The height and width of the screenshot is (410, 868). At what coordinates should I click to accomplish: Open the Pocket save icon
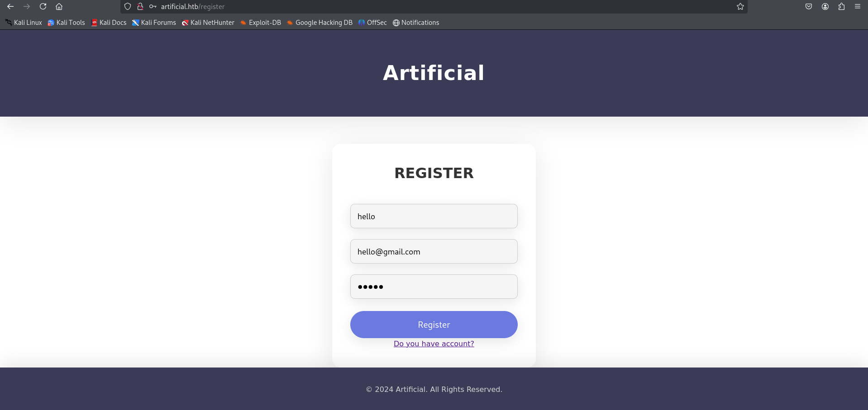pyautogui.click(x=809, y=7)
